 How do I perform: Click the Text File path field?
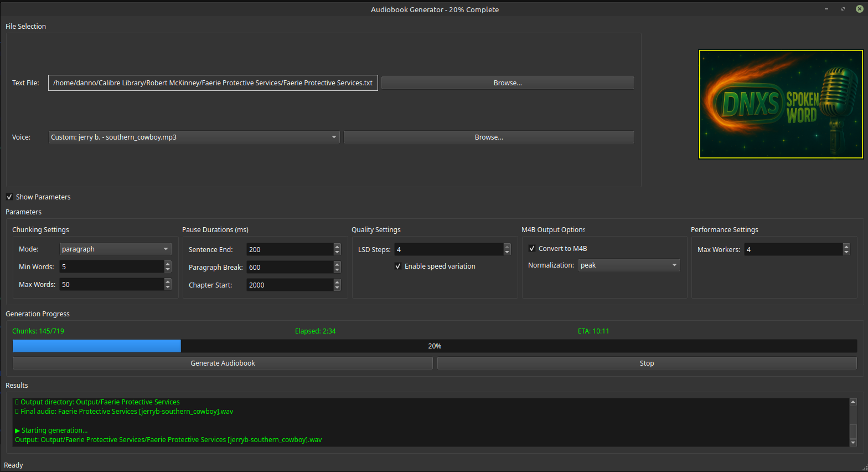click(213, 83)
